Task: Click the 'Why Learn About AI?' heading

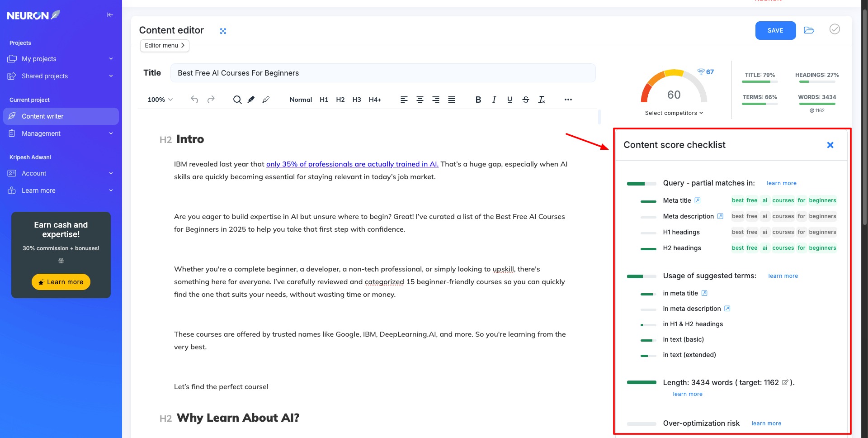Action: pyautogui.click(x=238, y=418)
